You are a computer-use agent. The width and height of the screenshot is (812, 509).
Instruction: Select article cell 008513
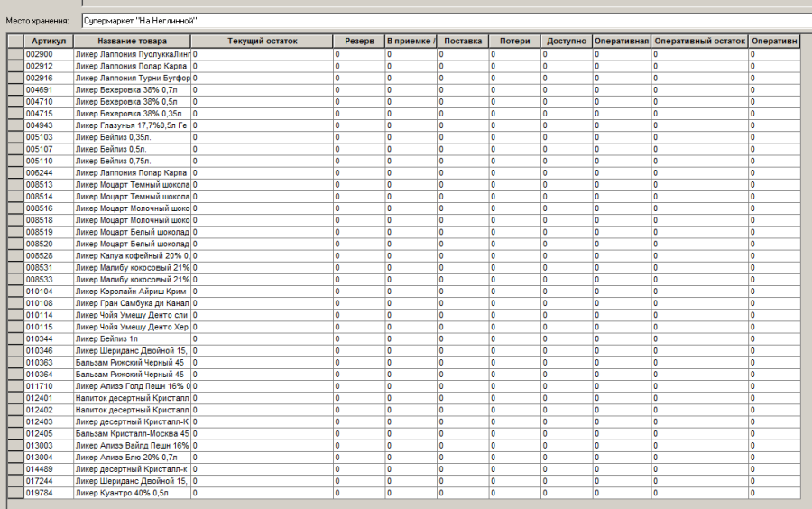pyautogui.click(x=49, y=184)
